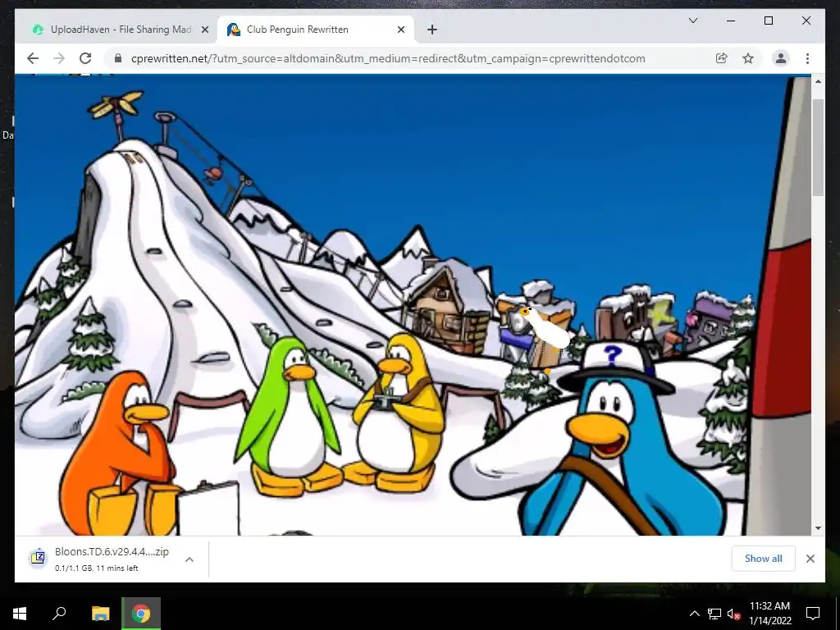Open the Windows Start menu
The width and height of the screenshot is (840, 630).
tap(20, 613)
